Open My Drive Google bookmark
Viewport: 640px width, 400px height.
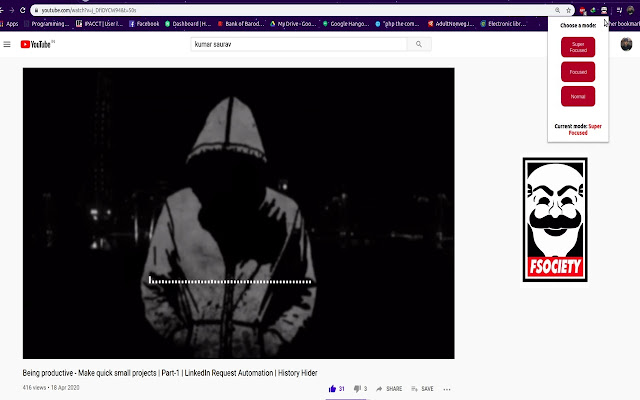coord(293,24)
